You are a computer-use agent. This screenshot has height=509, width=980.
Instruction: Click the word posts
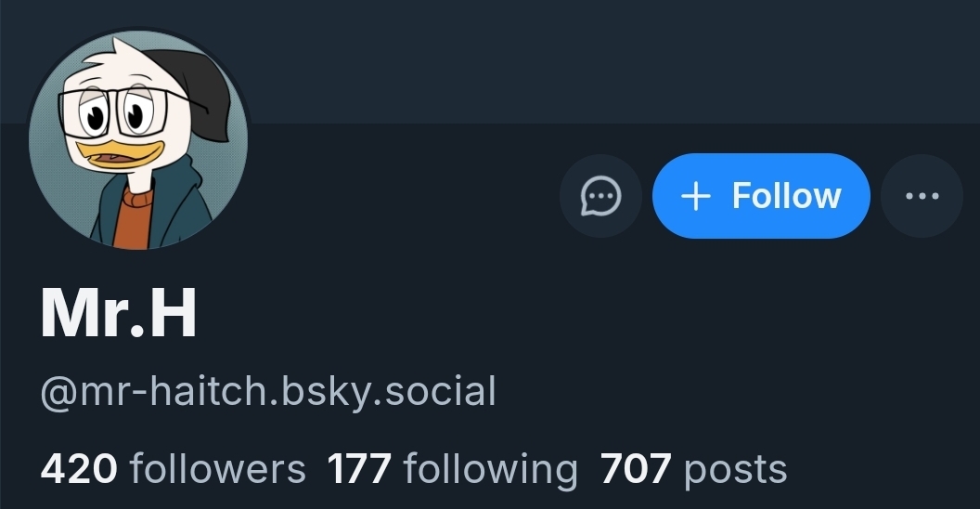pyautogui.click(x=736, y=472)
